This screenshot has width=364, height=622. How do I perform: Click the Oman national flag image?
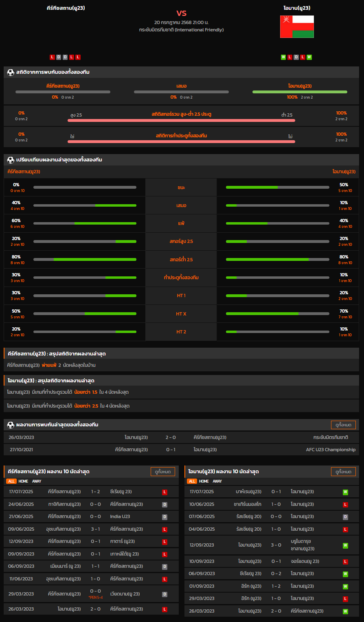(x=297, y=26)
